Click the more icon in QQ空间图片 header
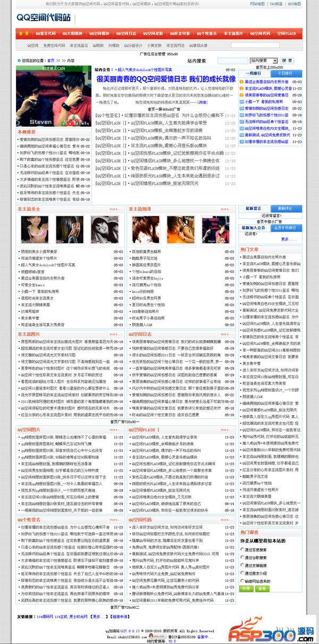 [116, 430]
